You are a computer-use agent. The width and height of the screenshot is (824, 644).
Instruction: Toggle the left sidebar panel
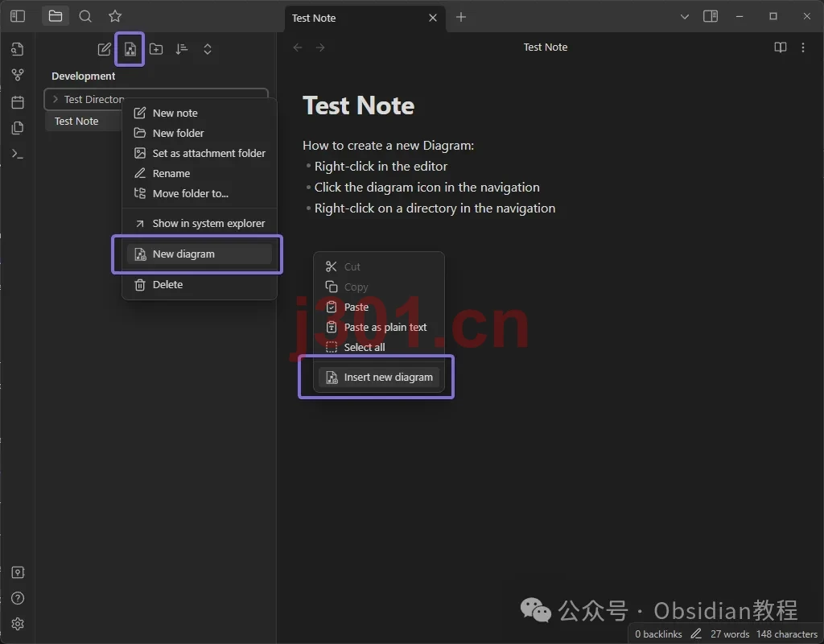pos(18,17)
